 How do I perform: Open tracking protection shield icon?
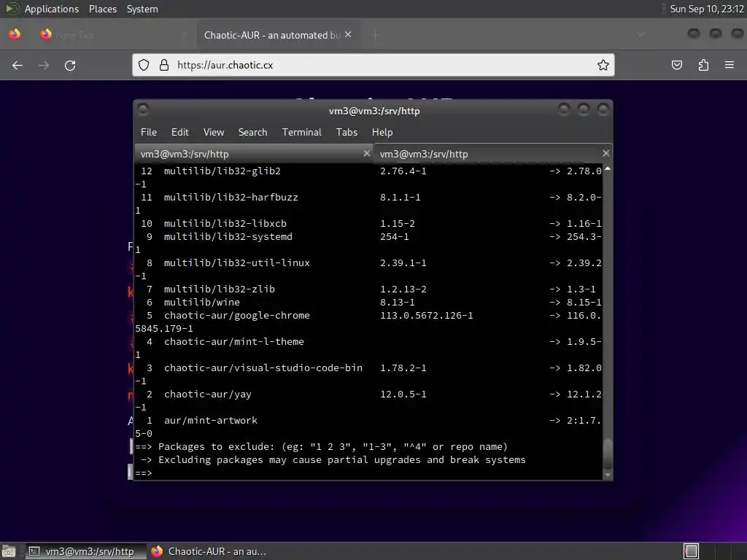point(144,65)
